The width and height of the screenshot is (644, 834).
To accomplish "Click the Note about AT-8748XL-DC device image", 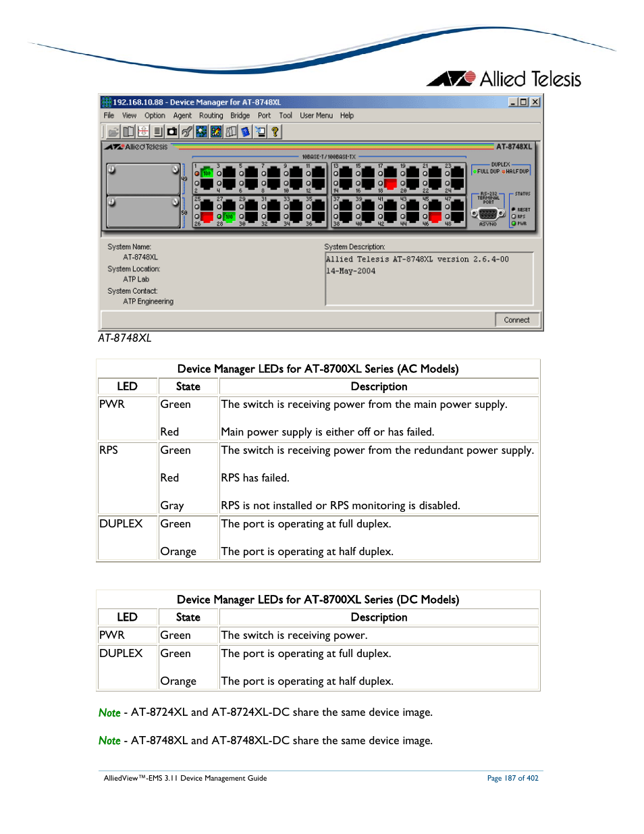I will pos(265,741).
